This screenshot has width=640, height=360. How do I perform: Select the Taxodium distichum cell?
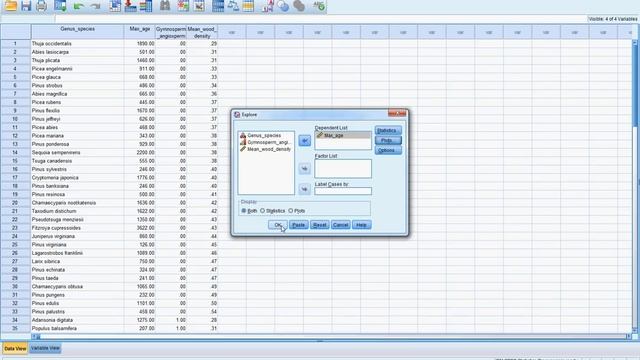(78, 211)
